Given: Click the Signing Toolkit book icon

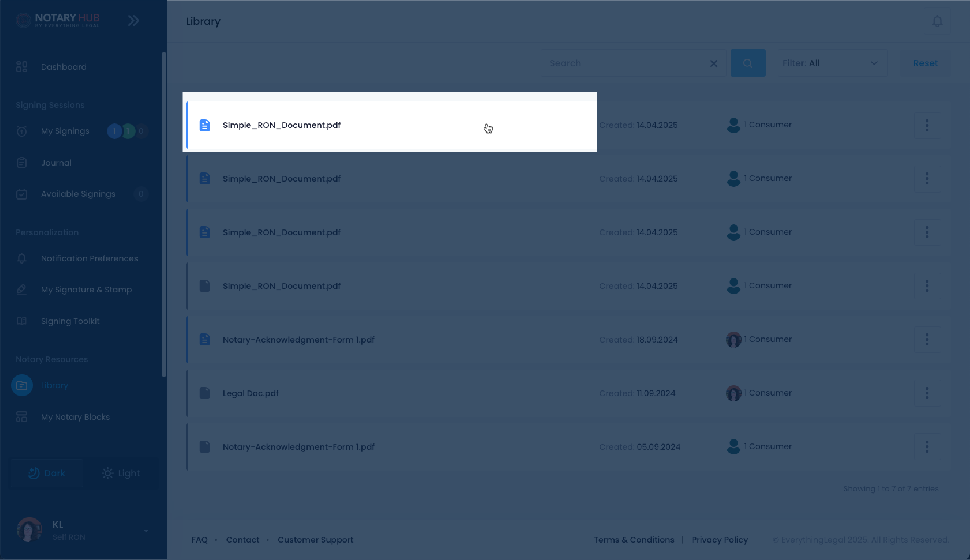Looking at the screenshot, I should 22,321.
